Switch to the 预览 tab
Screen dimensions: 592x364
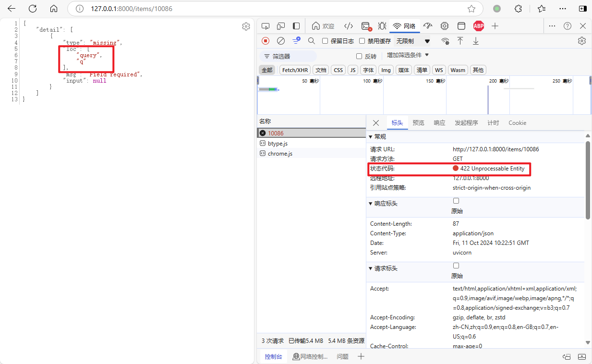(x=418, y=123)
